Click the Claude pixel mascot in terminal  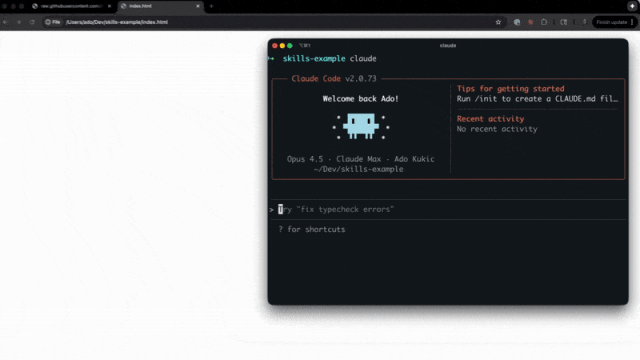click(361, 126)
